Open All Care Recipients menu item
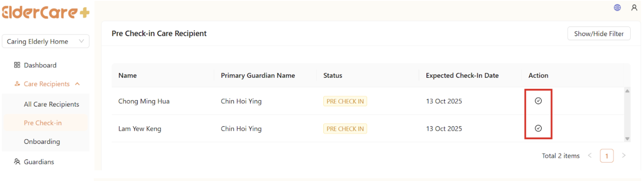This screenshot has width=644, height=181. tap(51, 104)
